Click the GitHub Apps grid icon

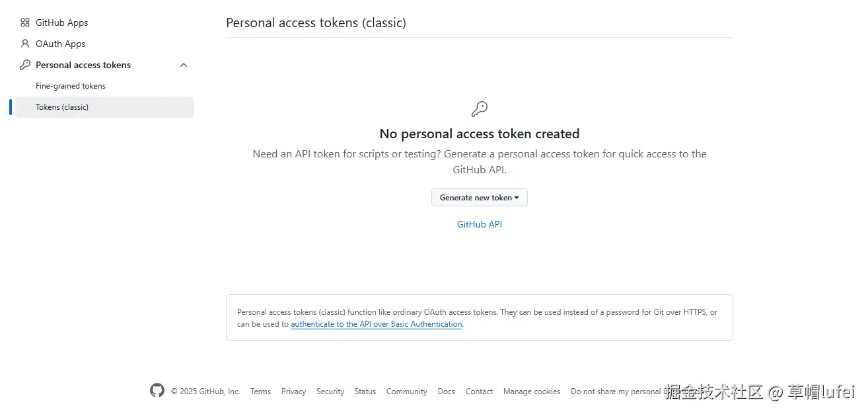click(25, 22)
